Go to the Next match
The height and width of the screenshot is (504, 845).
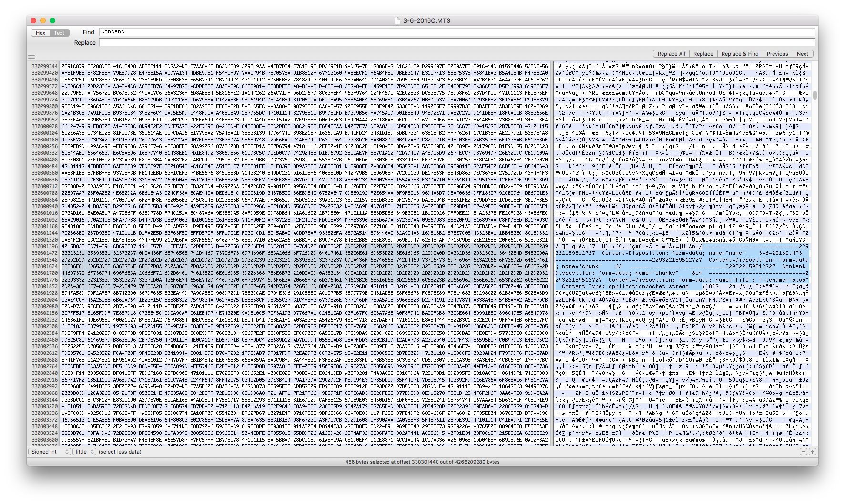point(803,54)
